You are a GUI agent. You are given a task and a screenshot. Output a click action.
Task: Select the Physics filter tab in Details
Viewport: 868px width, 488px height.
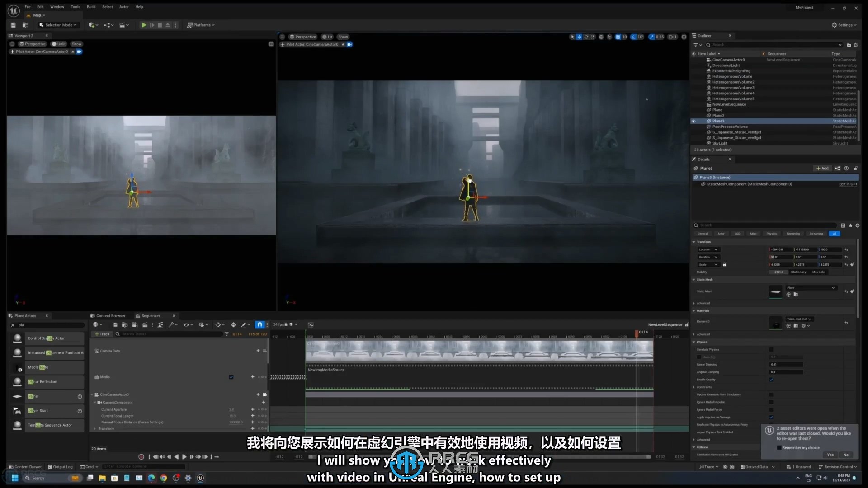pos(771,234)
